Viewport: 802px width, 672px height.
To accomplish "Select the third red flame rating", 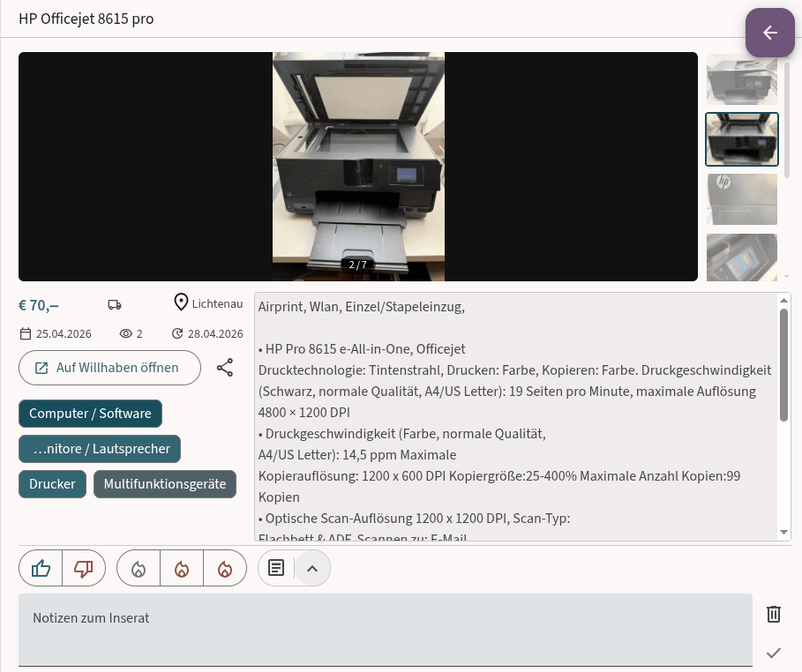I will tap(224, 568).
